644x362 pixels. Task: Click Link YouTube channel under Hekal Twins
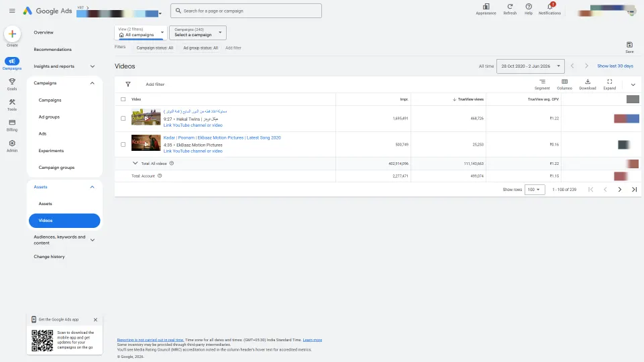[193, 125]
